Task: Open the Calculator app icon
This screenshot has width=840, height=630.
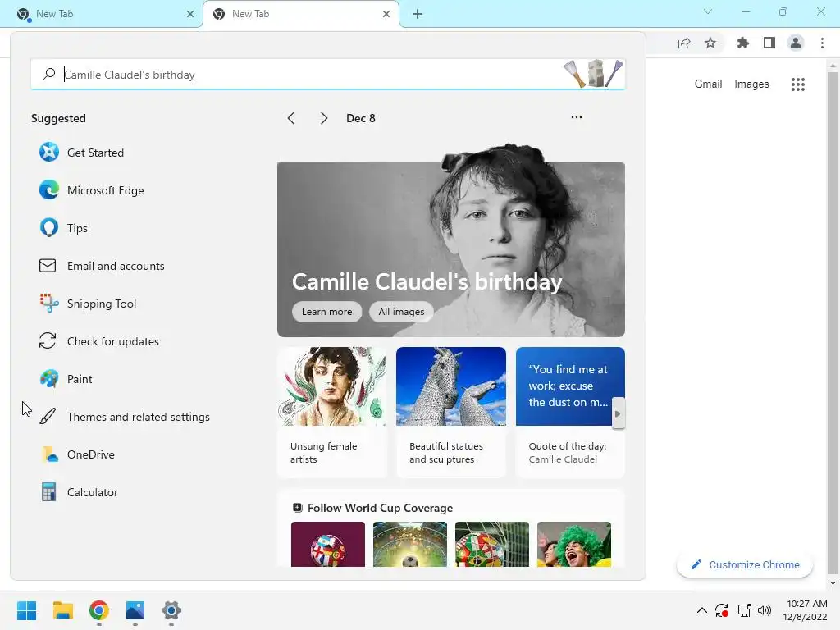Action: coord(48,492)
